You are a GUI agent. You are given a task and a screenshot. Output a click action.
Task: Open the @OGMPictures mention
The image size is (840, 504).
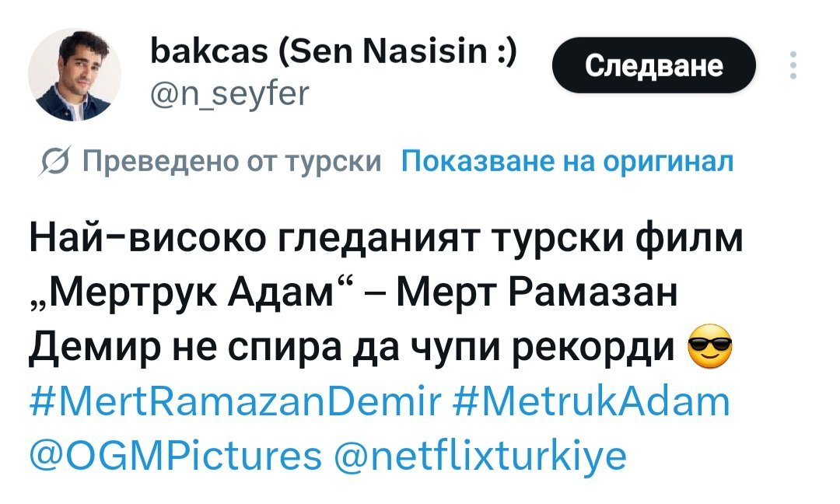tap(174, 455)
